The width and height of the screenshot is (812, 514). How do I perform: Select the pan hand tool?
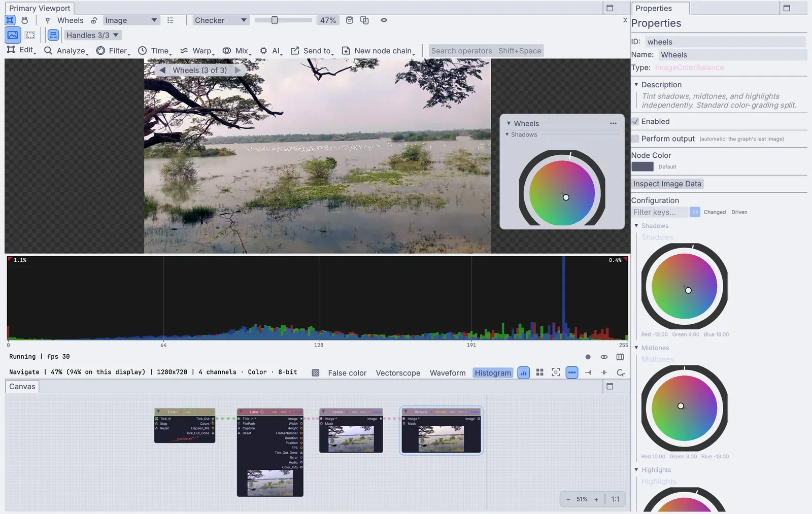[25, 20]
